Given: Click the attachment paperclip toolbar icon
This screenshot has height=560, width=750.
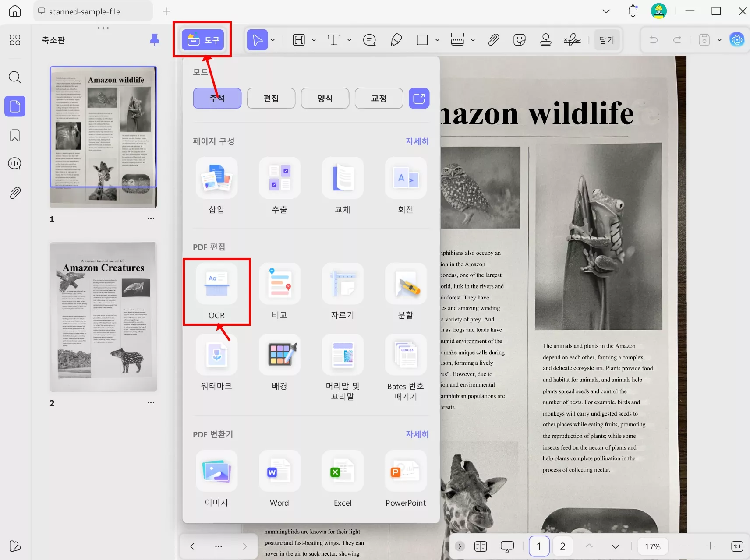Looking at the screenshot, I should (494, 40).
